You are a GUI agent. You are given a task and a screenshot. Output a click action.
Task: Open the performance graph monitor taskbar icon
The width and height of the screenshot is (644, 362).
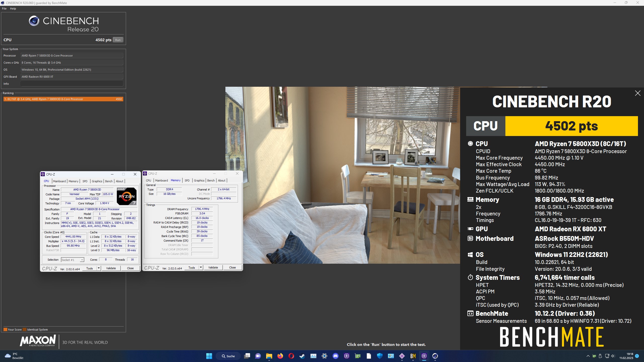[x=313, y=356]
